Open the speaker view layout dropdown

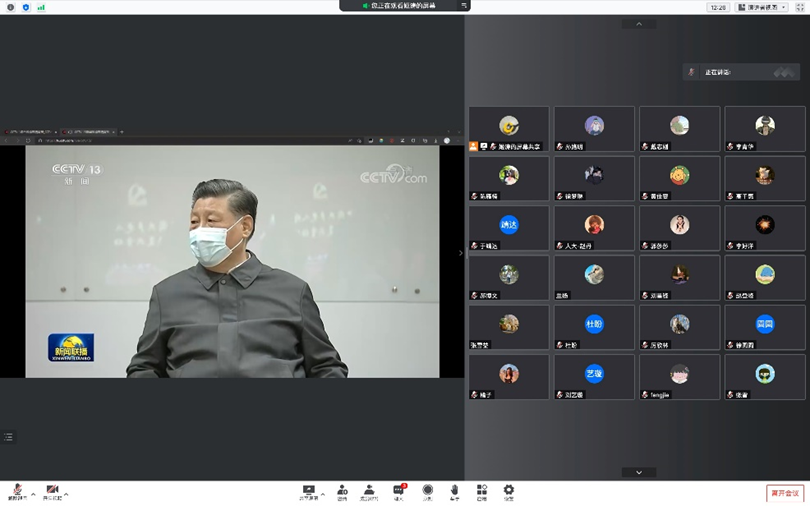[762, 7]
